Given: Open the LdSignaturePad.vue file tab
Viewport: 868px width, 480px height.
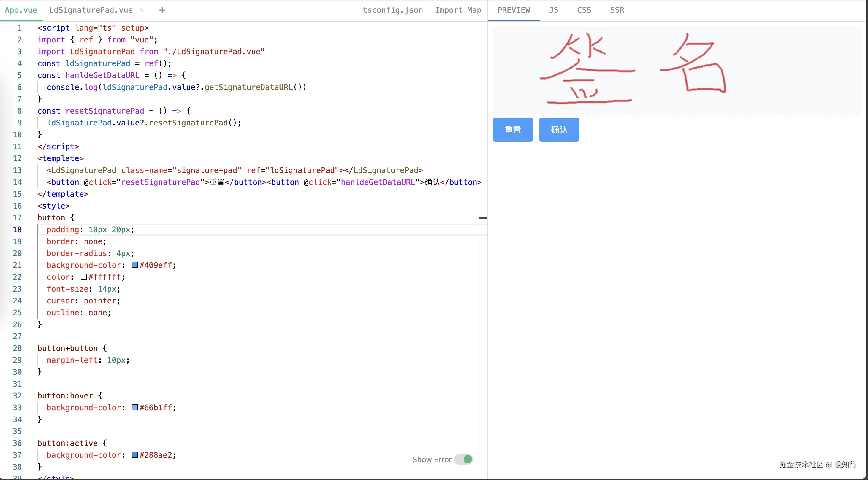Looking at the screenshot, I should (x=91, y=10).
